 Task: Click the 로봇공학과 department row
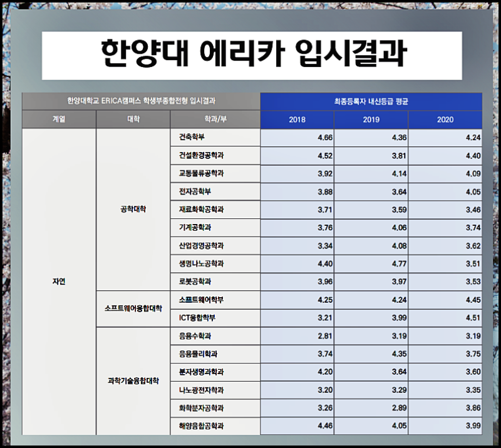click(x=215, y=282)
